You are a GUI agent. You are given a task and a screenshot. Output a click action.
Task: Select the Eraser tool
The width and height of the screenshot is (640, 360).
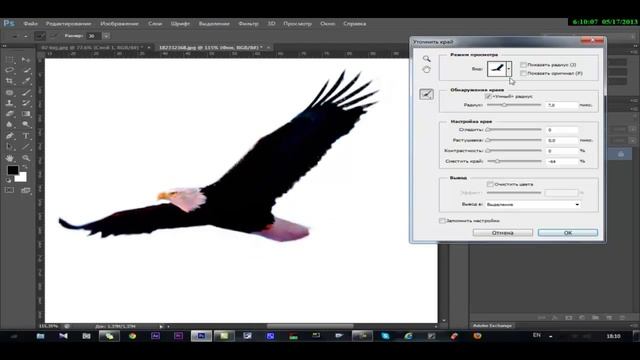coord(10,114)
